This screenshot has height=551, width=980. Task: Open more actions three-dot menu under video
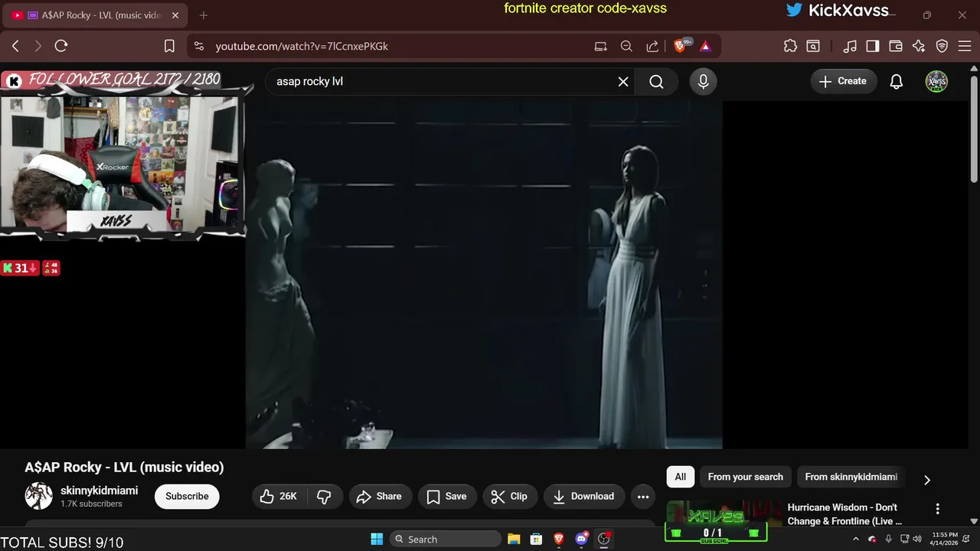643,496
